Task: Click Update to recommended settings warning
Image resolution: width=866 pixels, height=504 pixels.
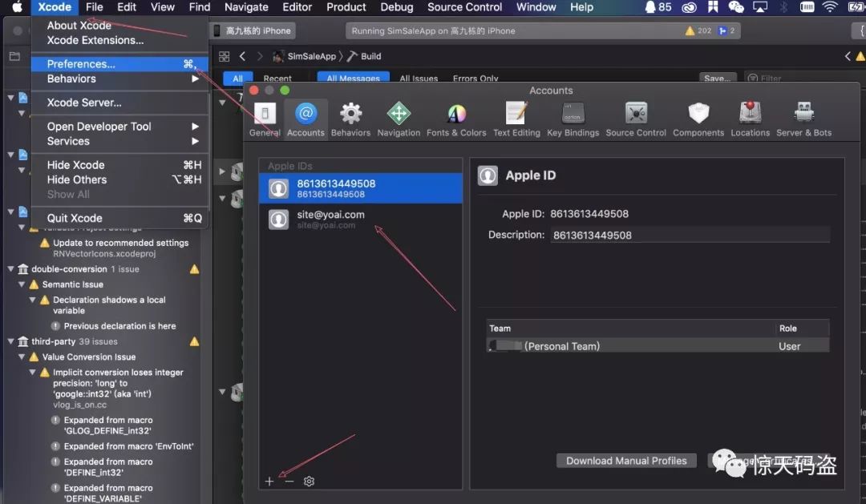Action: click(120, 243)
